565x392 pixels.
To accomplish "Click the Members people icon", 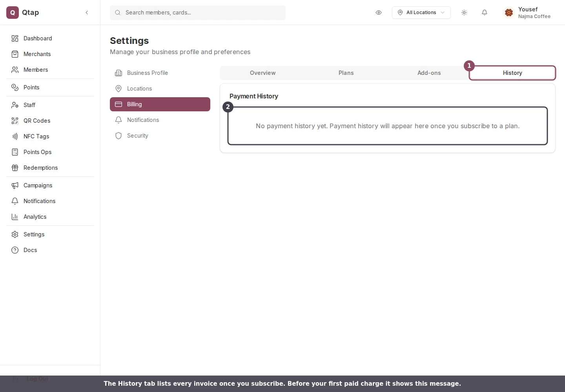I will tap(15, 70).
